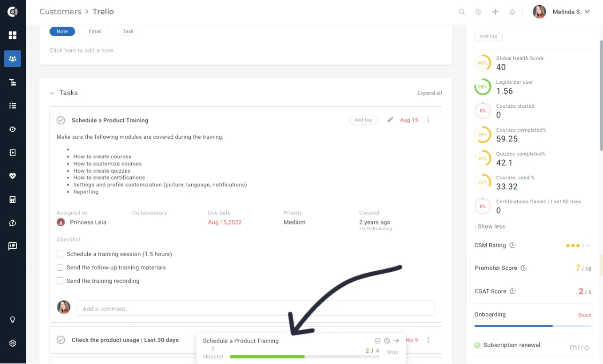Image resolution: width=603 pixels, height=364 pixels.
Task: Click the Add a comment field
Action: pyautogui.click(x=256, y=308)
